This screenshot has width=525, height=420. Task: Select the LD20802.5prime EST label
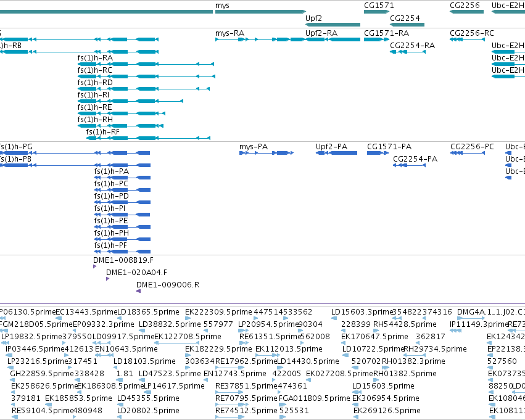(148, 411)
